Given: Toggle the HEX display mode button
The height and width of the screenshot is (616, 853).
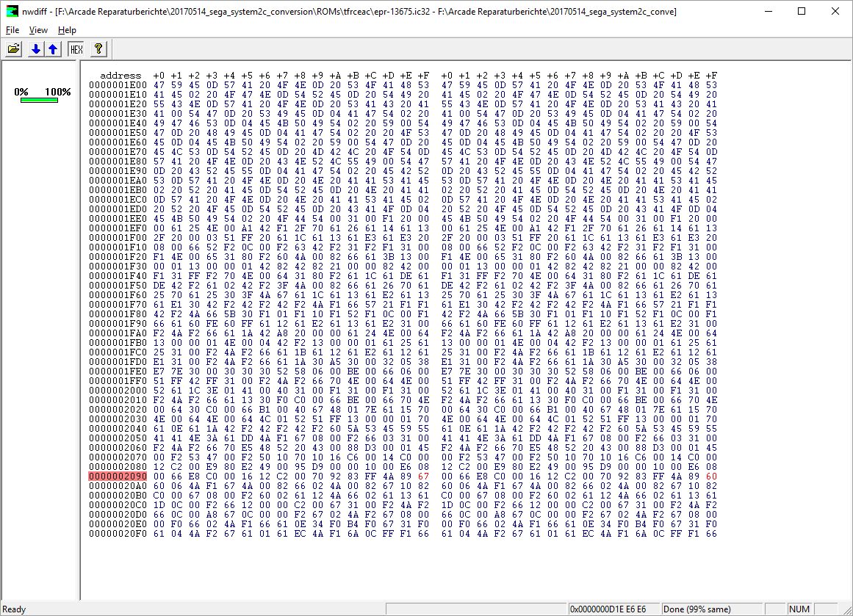Looking at the screenshot, I should (76, 49).
